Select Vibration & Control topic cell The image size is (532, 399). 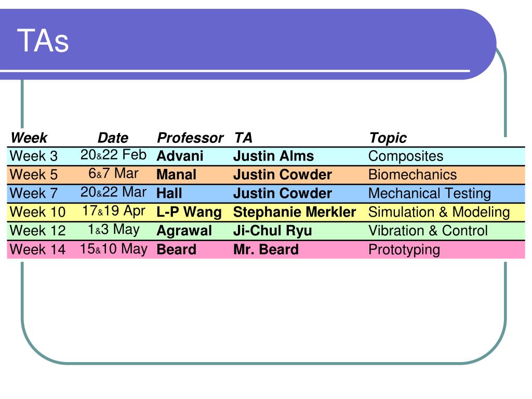pos(428,231)
